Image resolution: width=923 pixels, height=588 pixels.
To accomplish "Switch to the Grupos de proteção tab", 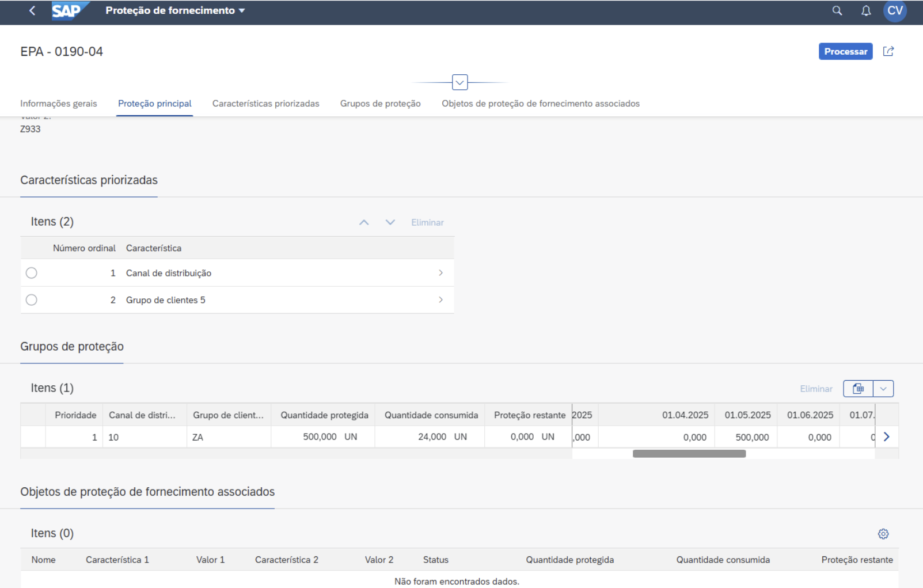I will (381, 104).
